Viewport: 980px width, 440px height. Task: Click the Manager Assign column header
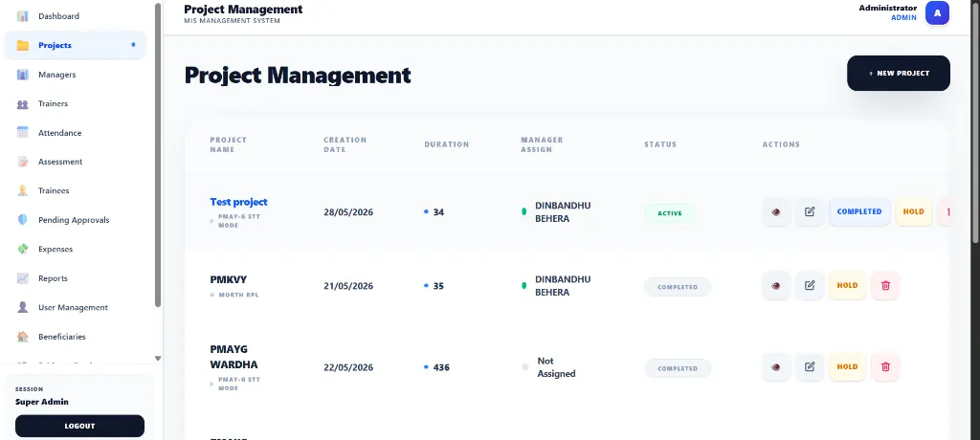[x=542, y=144]
